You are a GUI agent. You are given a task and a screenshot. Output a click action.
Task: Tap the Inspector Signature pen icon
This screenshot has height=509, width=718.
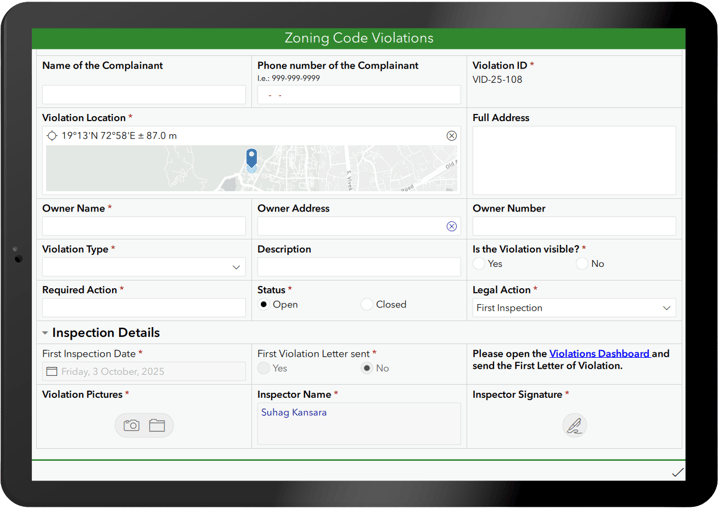click(x=574, y=426)
